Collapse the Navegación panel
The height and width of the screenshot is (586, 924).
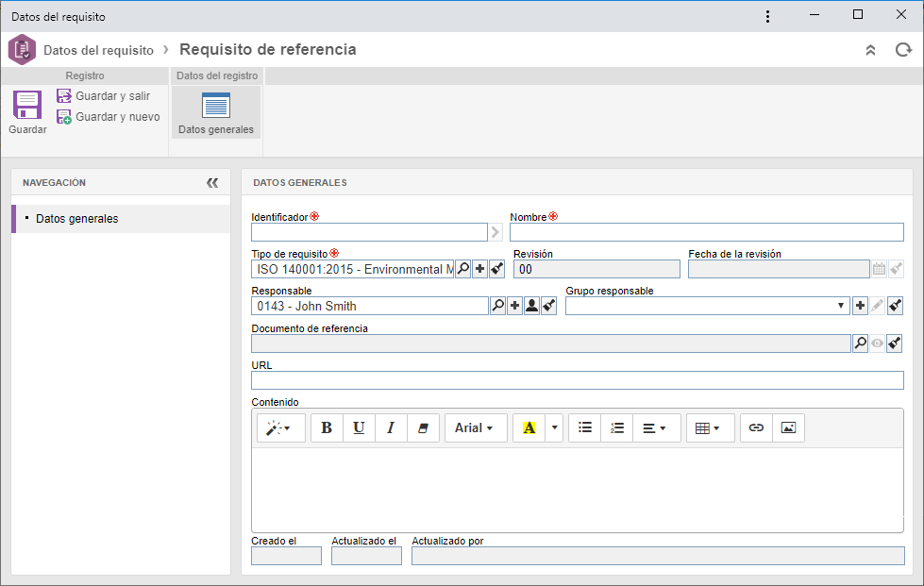click(x=212, y=183)
